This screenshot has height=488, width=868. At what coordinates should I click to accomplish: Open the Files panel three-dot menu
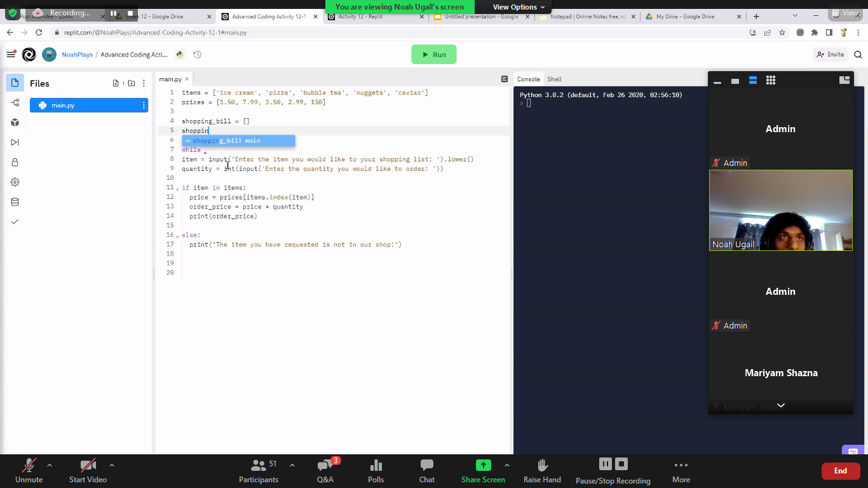click(144, 83)
